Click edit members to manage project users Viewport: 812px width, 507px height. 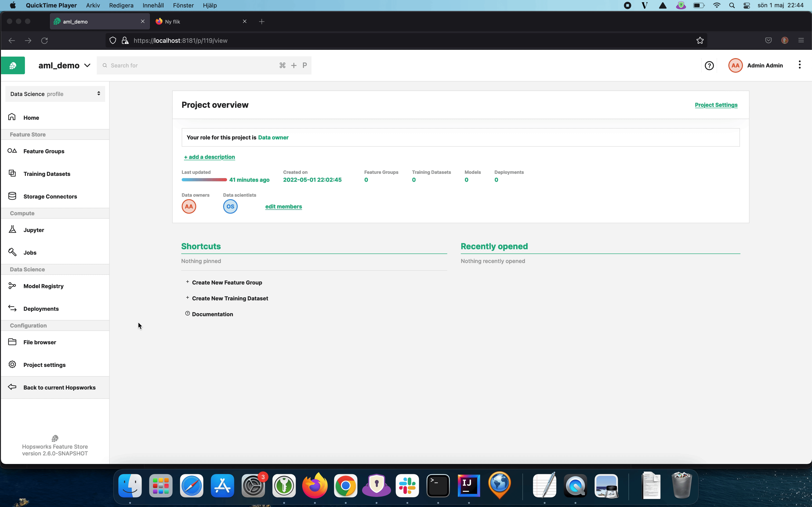(x=283, y=206)
